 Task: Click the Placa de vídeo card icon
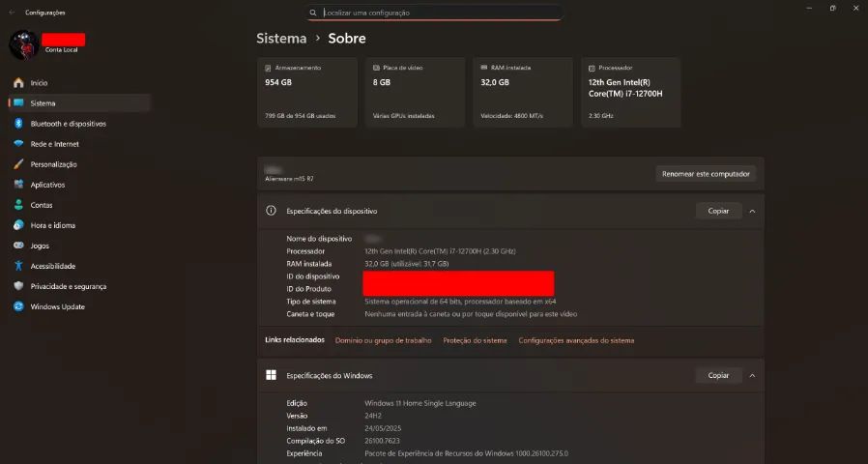click(376, 68)
